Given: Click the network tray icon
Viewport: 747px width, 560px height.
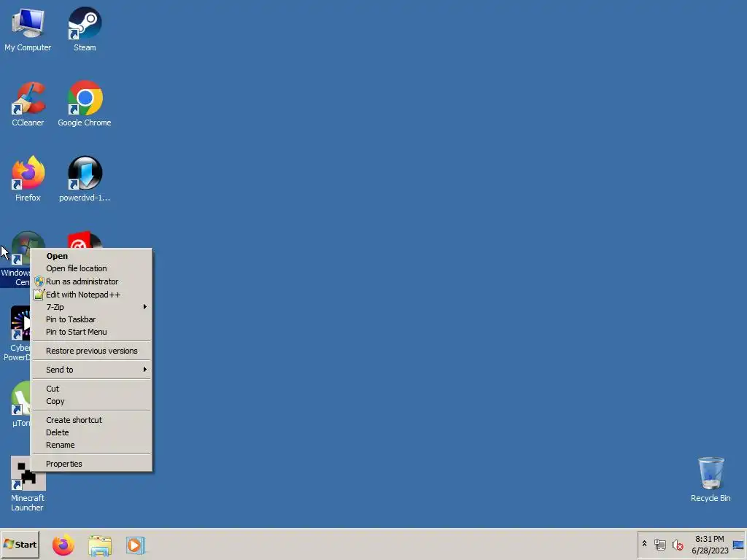Looking at the screenshot, I should (659, 545).
